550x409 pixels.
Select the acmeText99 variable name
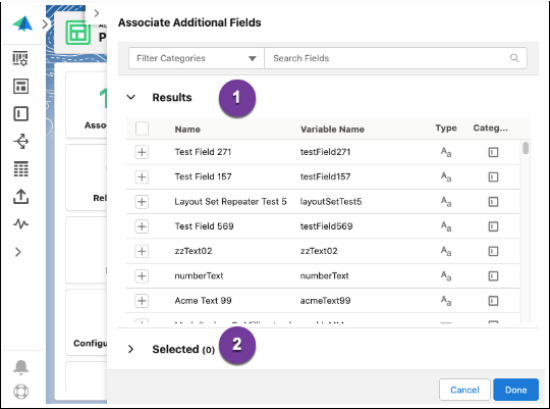(325, 301)
